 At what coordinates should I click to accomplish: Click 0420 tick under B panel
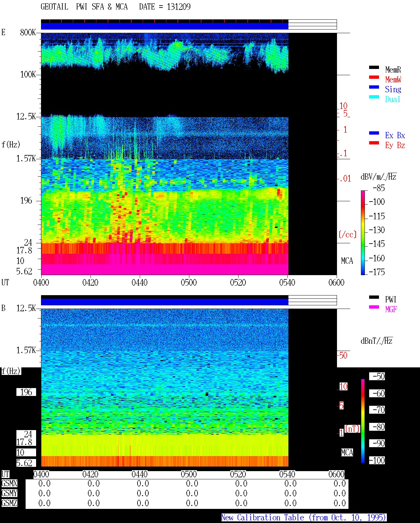tap(90, 474)
